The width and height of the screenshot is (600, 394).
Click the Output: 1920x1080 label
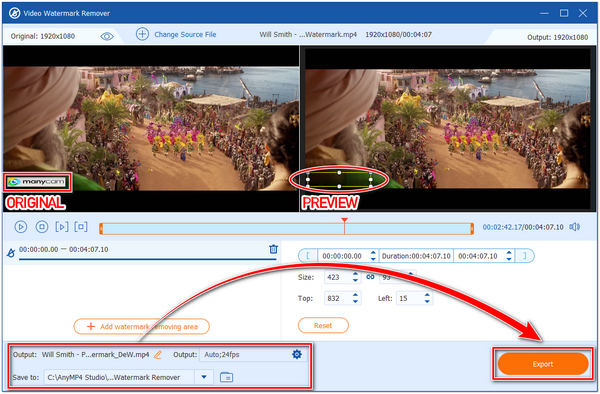(558, 37)
